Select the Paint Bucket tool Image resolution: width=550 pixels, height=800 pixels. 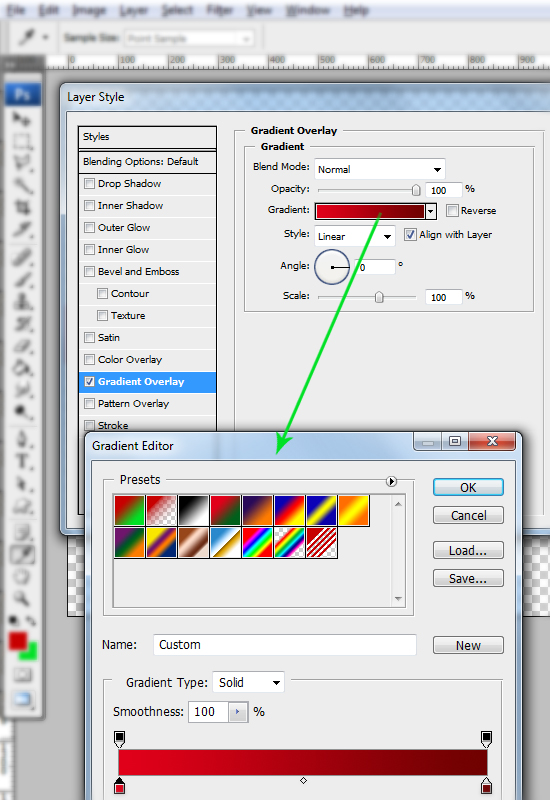[x=21, y=368]
